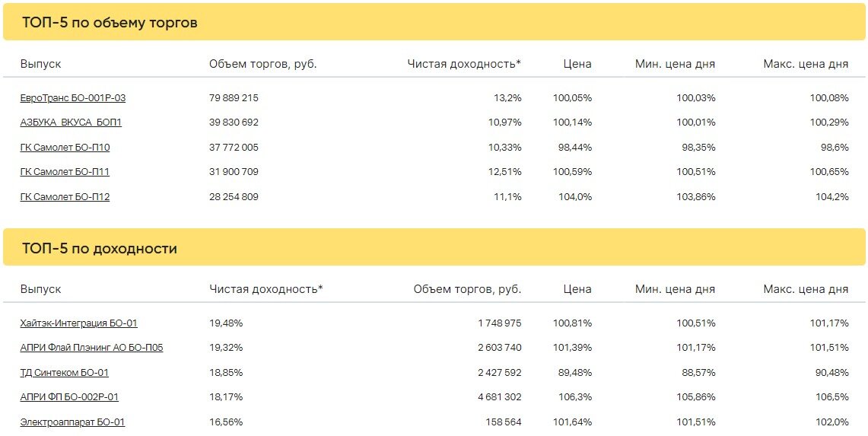868x436 pixels.
Task: Open the Хайтэк-Интеграция БО-01 link
Action: 79,323
